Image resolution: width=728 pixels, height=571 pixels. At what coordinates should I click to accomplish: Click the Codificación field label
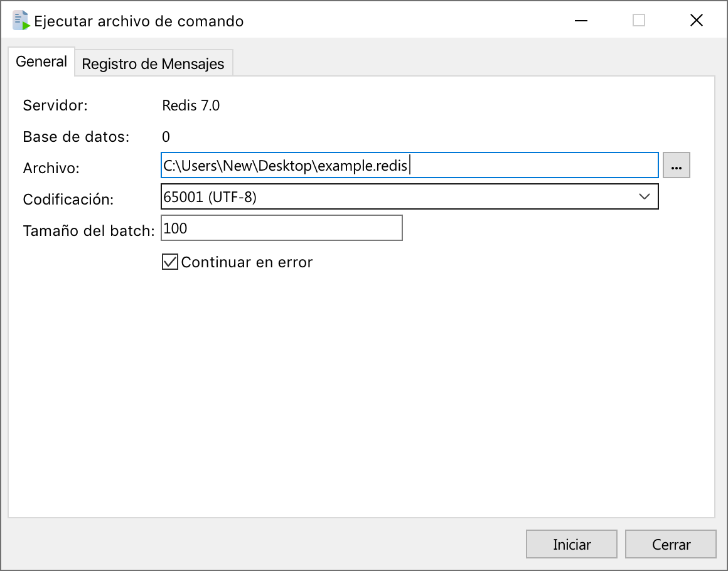68,200
